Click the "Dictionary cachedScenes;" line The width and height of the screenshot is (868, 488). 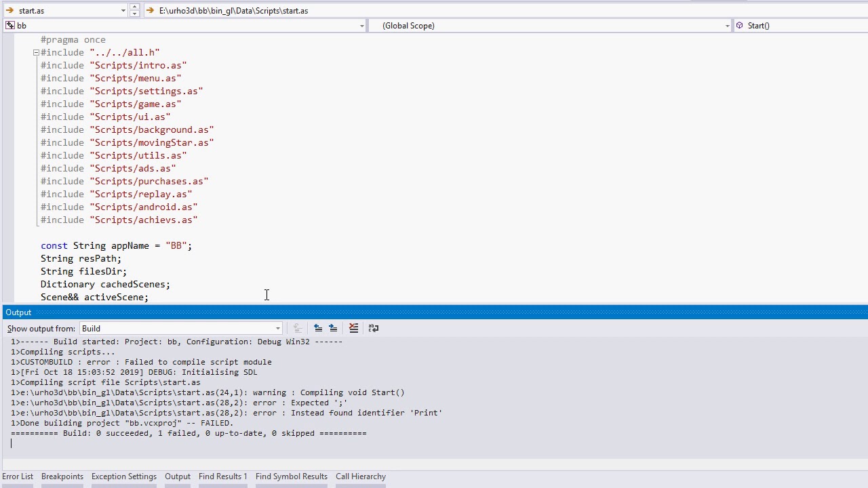click(106, 285)
